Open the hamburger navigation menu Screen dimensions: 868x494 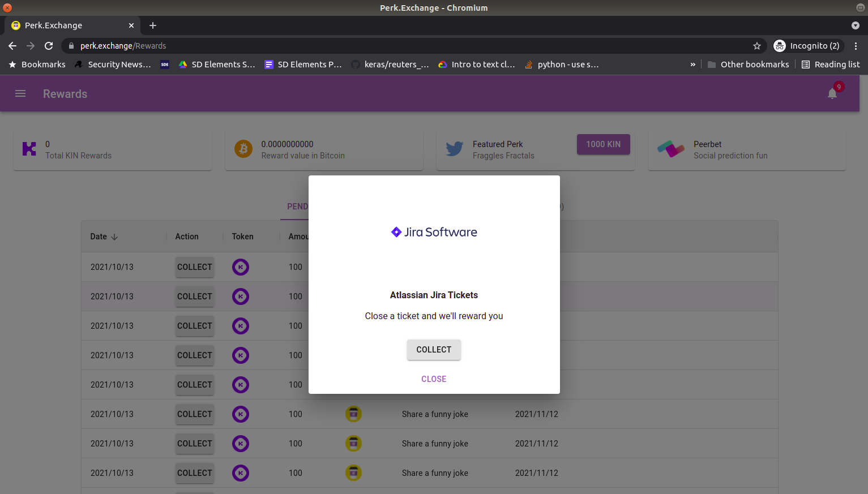click(x=20, y=93)
